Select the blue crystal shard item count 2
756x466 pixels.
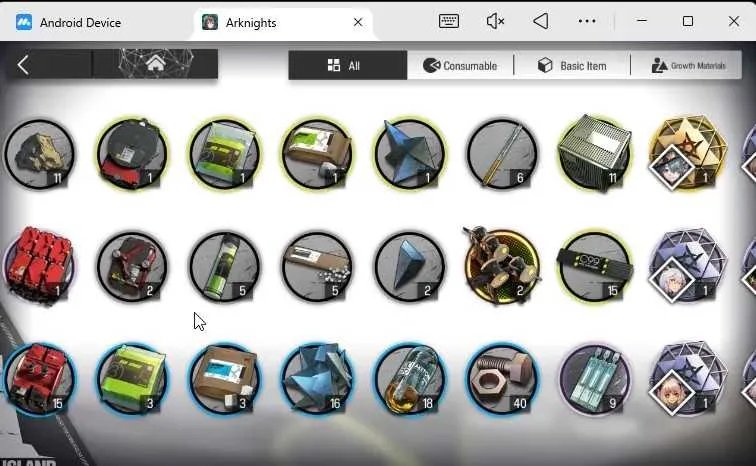[x=410, y=267]
